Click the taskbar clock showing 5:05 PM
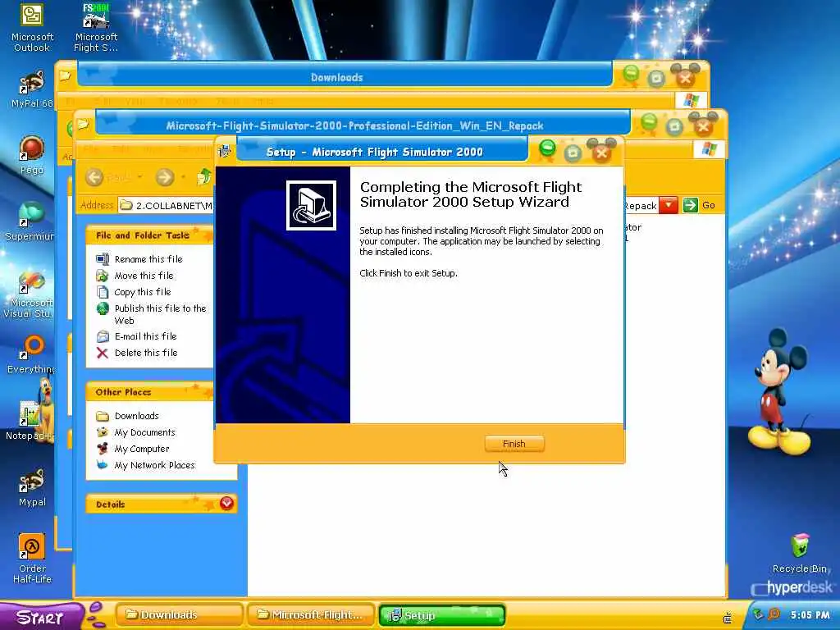840x630 pixels. pyautogui.click(x=810, y=615)
